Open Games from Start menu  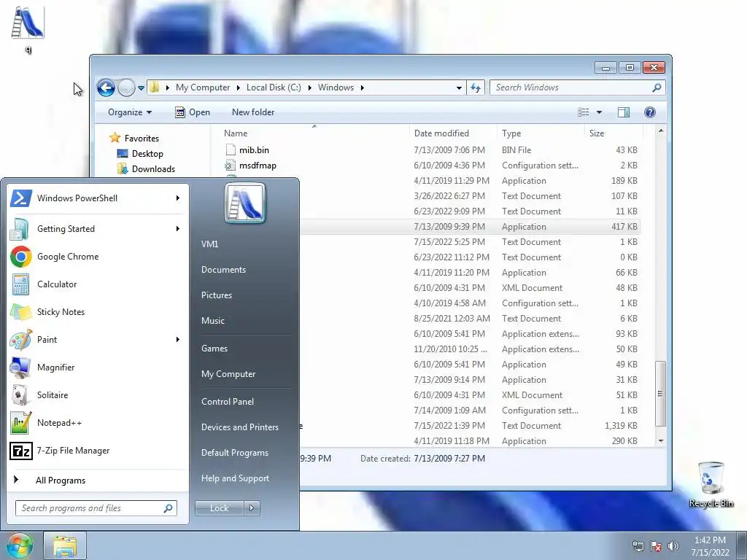tap(214, 349)
